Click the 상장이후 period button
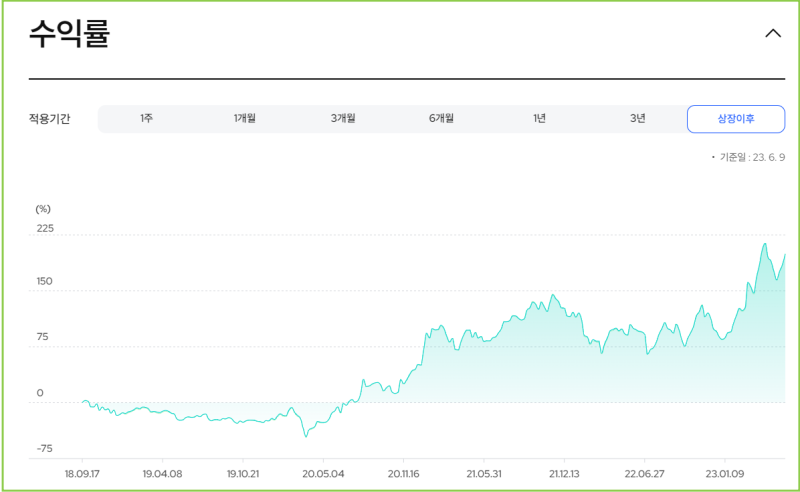This screenshot has height=492, width=800. [736, 119]
